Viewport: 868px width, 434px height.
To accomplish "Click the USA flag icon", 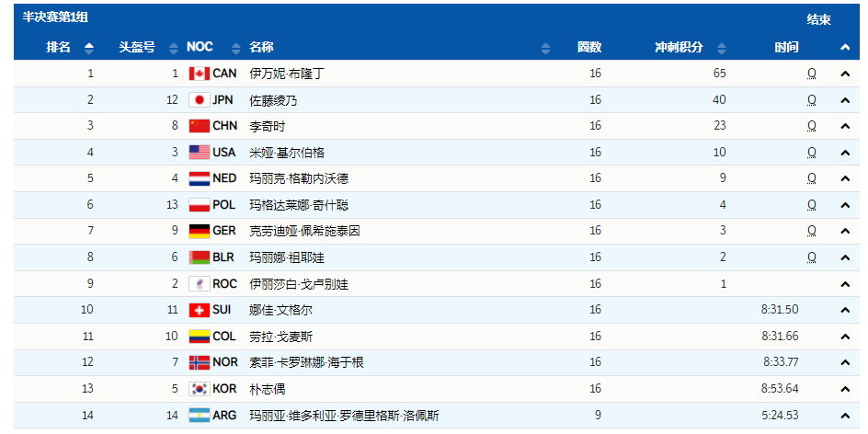I will (x=199, y=153).
